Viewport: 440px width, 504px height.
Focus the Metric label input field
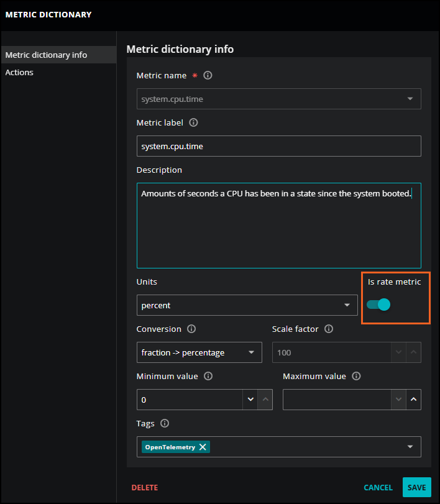[x=278, y=146]
